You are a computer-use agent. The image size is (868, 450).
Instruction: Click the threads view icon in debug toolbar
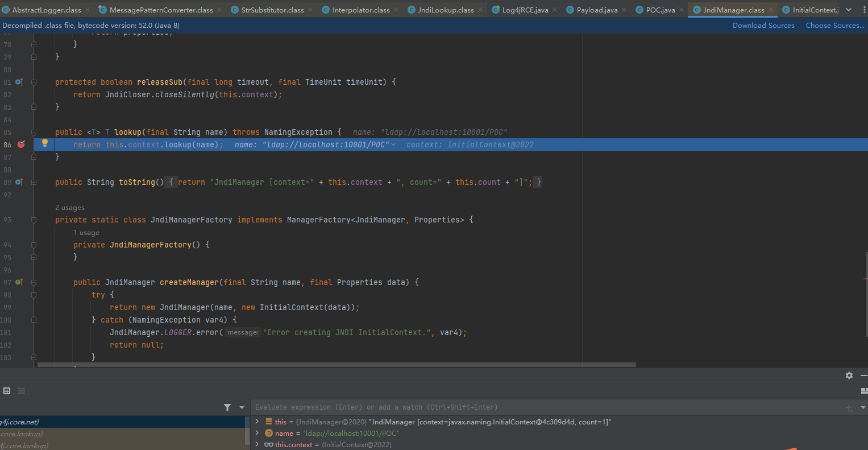click(22, 391)
